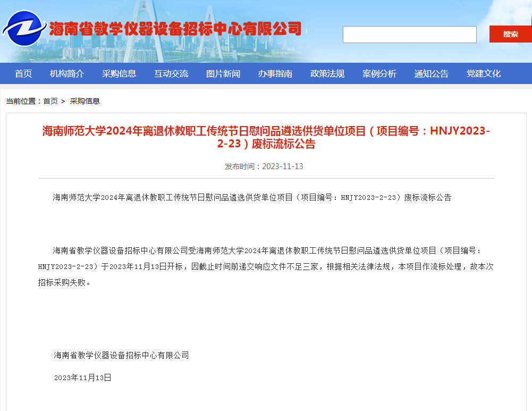Screen dimensions: 532x411
Task: Click the red announcement title heading
Action: click(x=266, y=137)
